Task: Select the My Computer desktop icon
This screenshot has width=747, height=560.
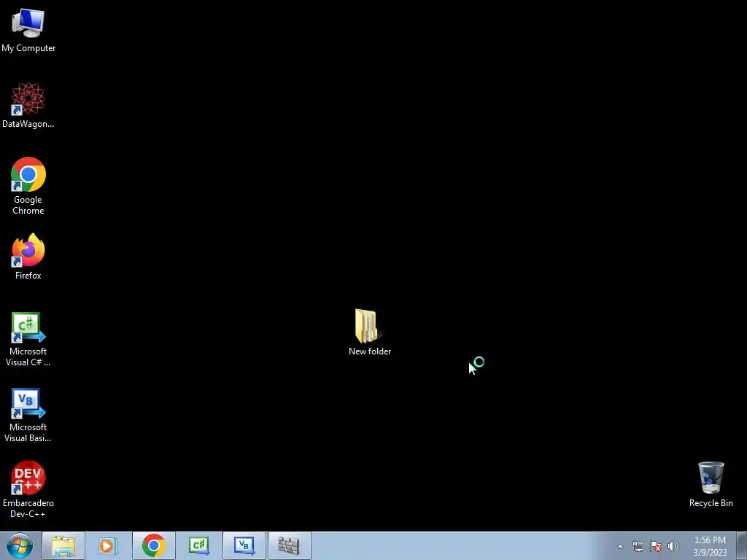Action: (28, 29)
